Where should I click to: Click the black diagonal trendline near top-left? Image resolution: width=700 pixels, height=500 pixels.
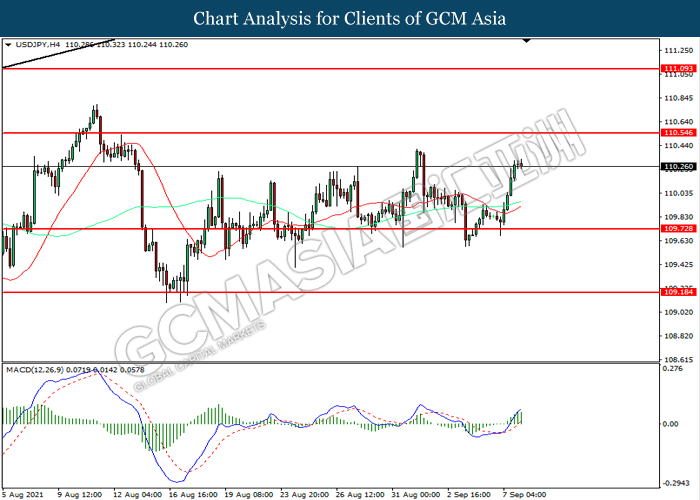coord(58,53)
